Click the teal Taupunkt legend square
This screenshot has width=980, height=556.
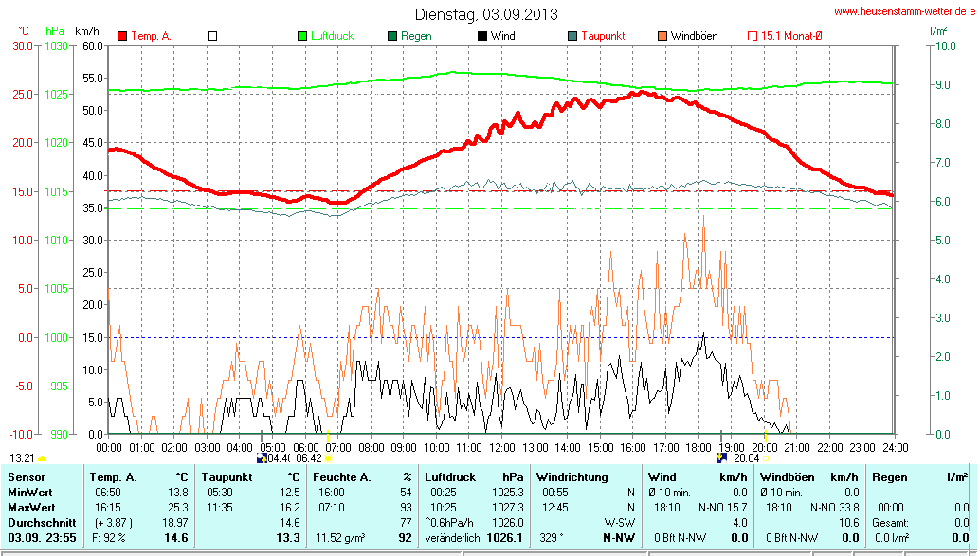click(572, 36)
